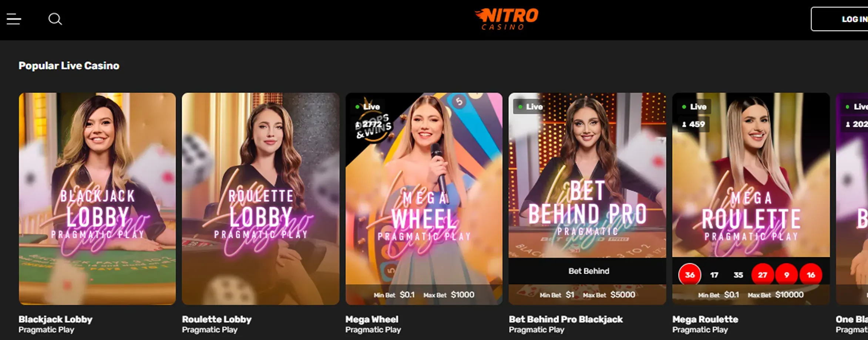The width and height of the screenshot is (868, 340).
Task: Click the Live badge on Mega Roulette
Action: click(x=694, y=107)
